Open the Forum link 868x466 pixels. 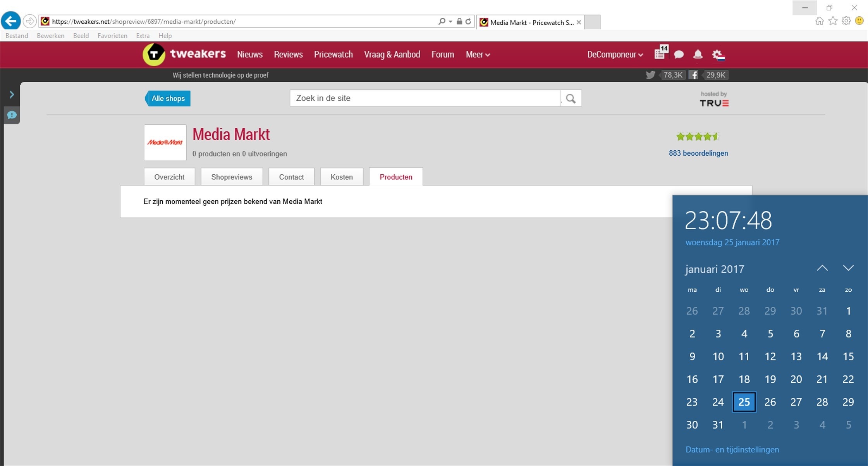pyautogui.click(x=443, y=55)
